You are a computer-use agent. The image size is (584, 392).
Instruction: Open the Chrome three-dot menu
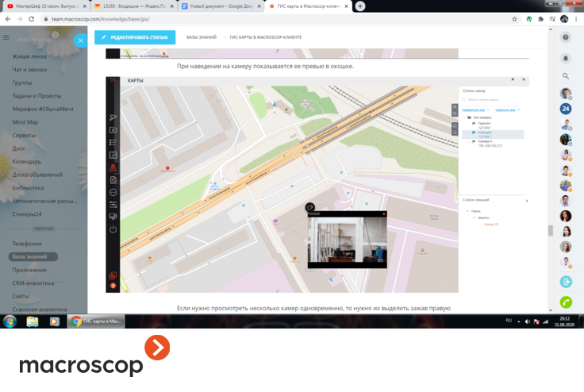[576, 19]
